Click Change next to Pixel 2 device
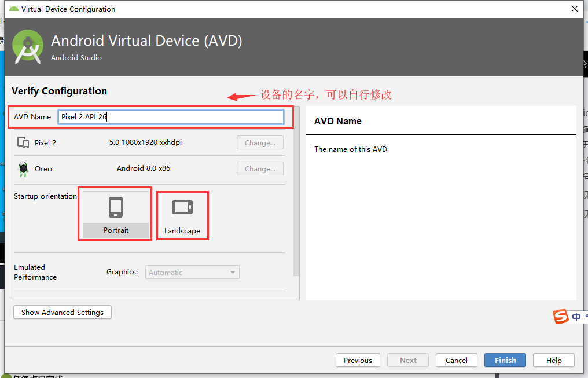Screen dimensions: 588x378 260,142
